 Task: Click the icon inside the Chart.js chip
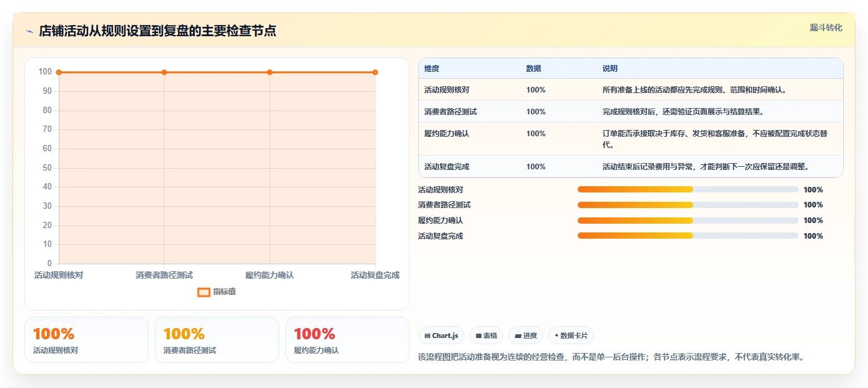point(428,336)
